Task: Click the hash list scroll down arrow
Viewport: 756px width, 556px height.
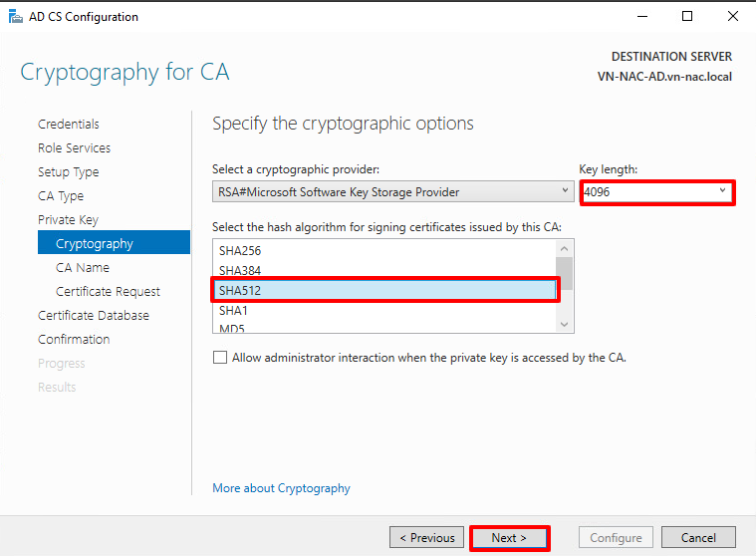Action: 564,325
